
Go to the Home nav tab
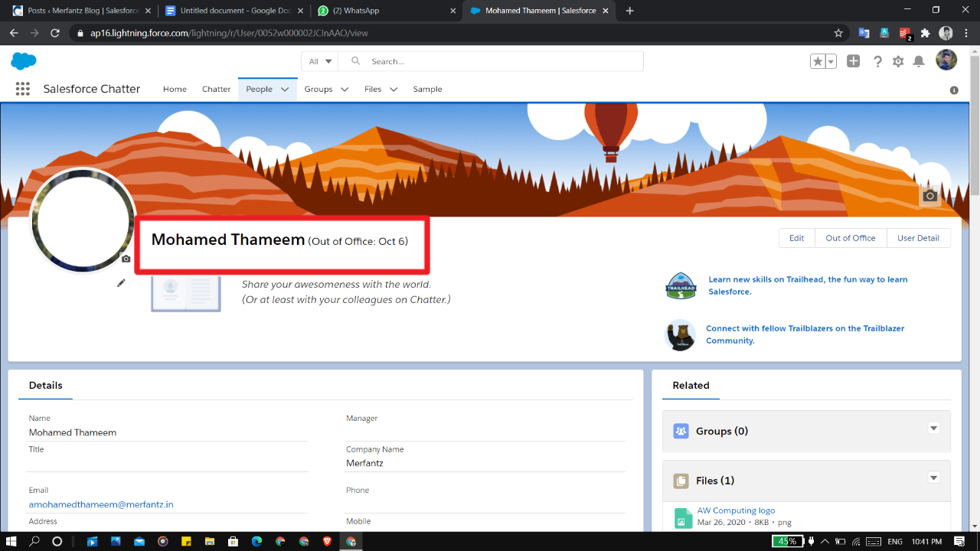pyautogui.click(x=175, y=90)
